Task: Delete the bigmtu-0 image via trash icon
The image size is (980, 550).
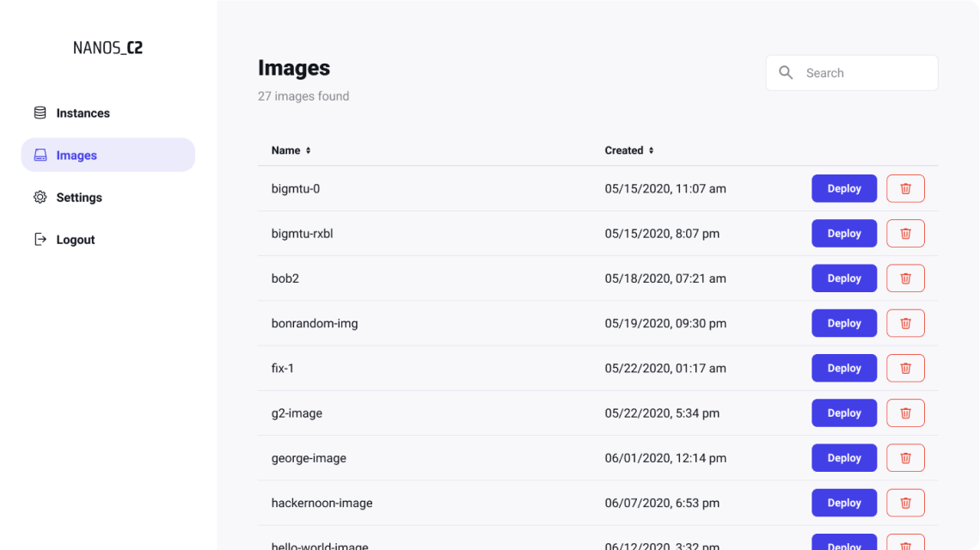Action: [905, 188]
